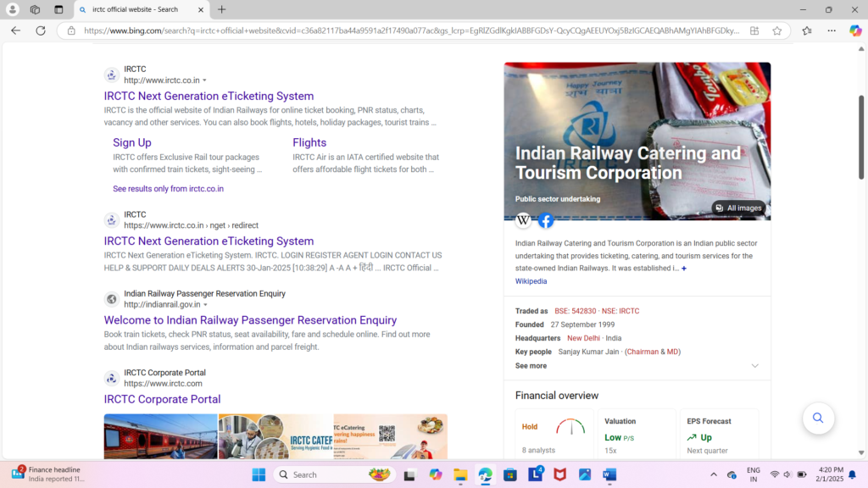The height and width of the screenshot is (488, 868).
Task: Click the floating search magnifier button
Action: (x=818, y=418)
